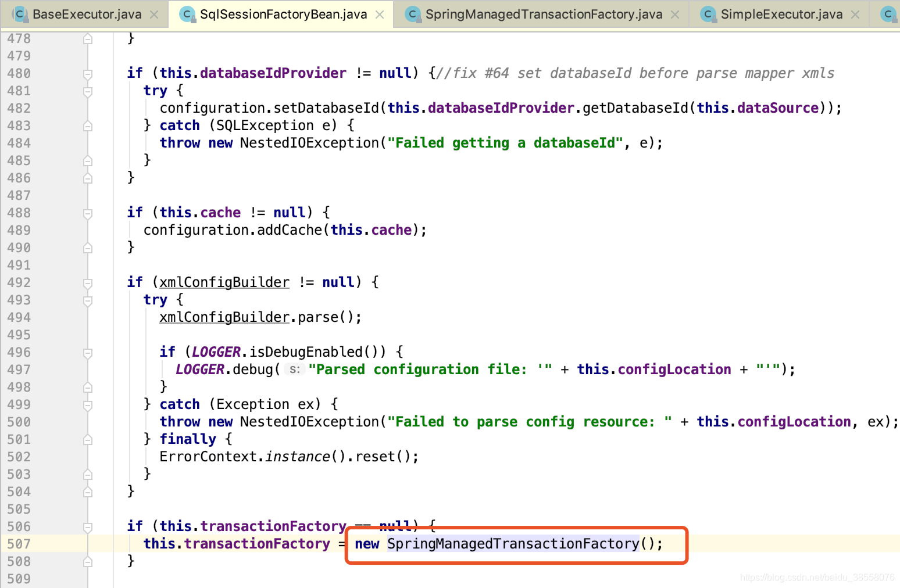Click the NestedIOException reference on line 484
Screen dimensions: 900x588
click(x=309, y=143)
